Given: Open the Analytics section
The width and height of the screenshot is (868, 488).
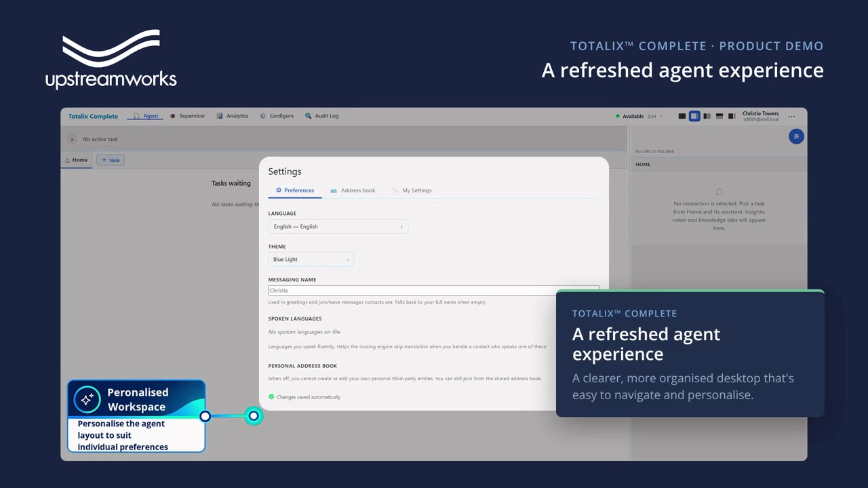Looking at the screenshot, I should point(233,116).
